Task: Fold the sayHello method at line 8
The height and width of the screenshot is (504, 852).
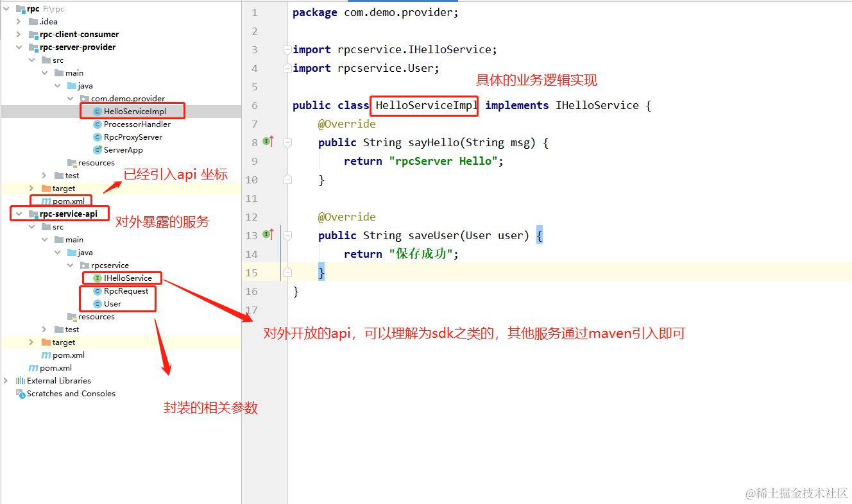Action: pos(288,142)
